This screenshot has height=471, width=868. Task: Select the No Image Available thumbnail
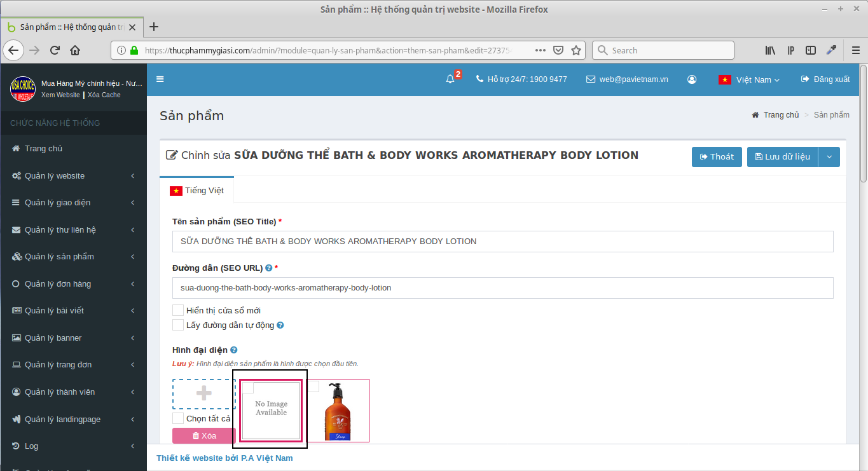tap(271, 410)
